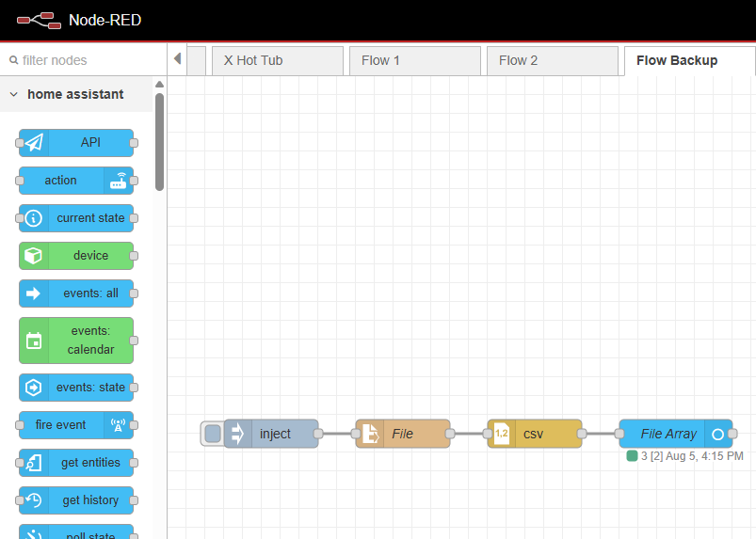
Task: Click the fire event palette node label
Action: (x=61, y=425)
